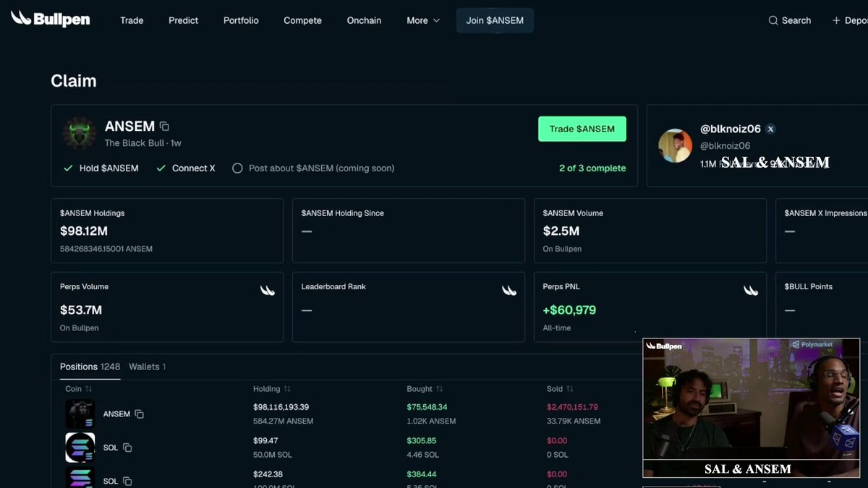
Task: Click the Leaderboard Rank label
Action: tap(333, 287)
